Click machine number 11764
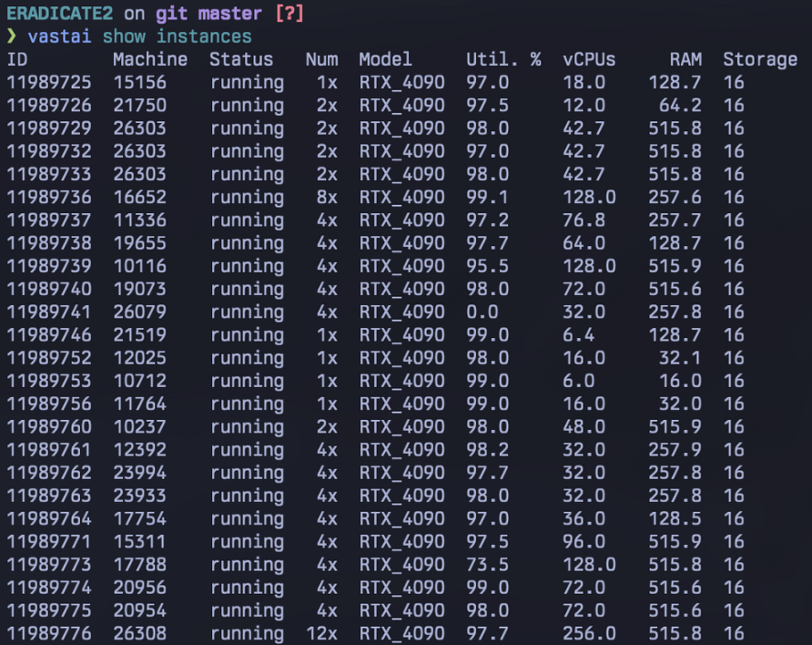 click(x=140, y=404)
